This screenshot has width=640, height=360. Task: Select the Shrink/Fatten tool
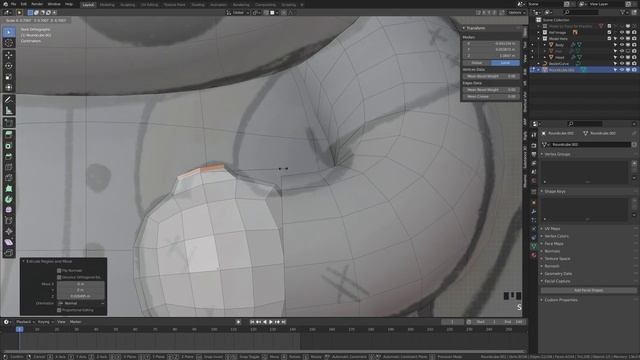tap(9, 231)
